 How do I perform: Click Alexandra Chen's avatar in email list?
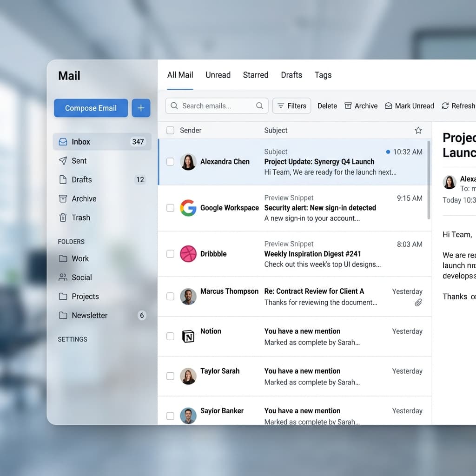click(188, 162)
